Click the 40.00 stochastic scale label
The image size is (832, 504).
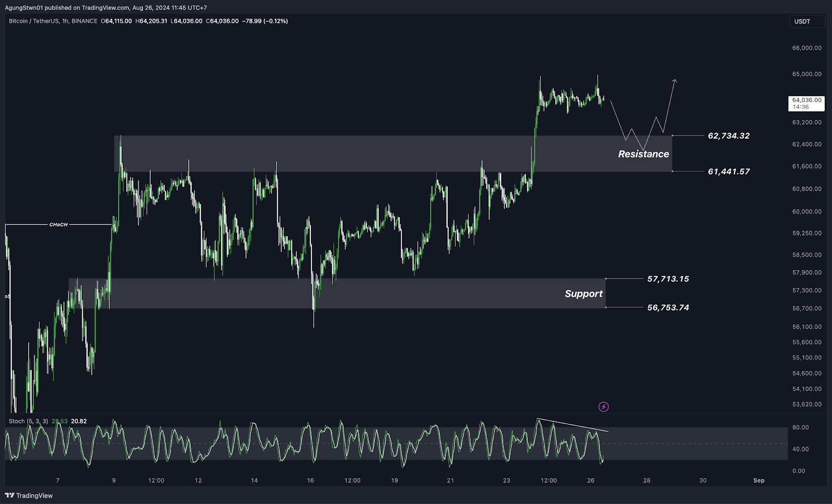coord(801,449)
